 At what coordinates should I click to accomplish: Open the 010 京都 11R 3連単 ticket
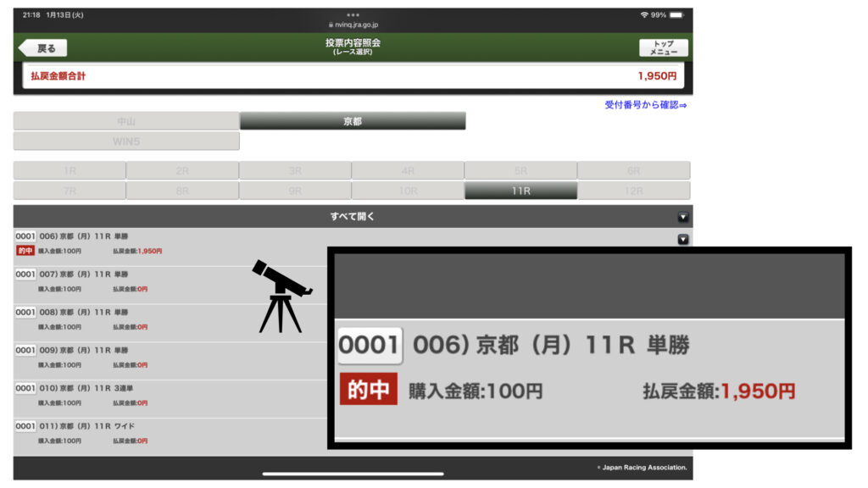pyautogui.click(x=85, y=388)
